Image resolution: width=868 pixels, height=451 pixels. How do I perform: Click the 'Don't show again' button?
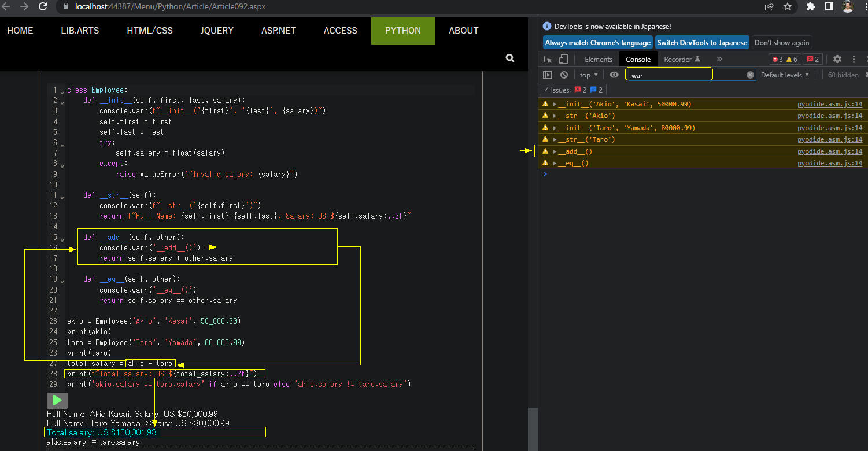782,43
